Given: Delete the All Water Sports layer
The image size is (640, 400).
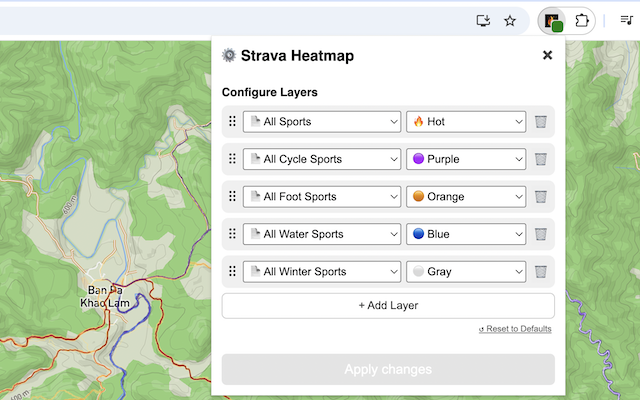Looking at the screenshot, I should 541,234.
